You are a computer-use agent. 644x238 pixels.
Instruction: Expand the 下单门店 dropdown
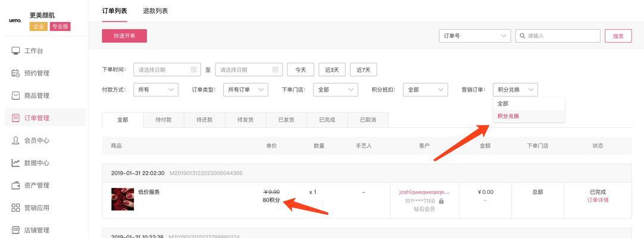[335, 90]
